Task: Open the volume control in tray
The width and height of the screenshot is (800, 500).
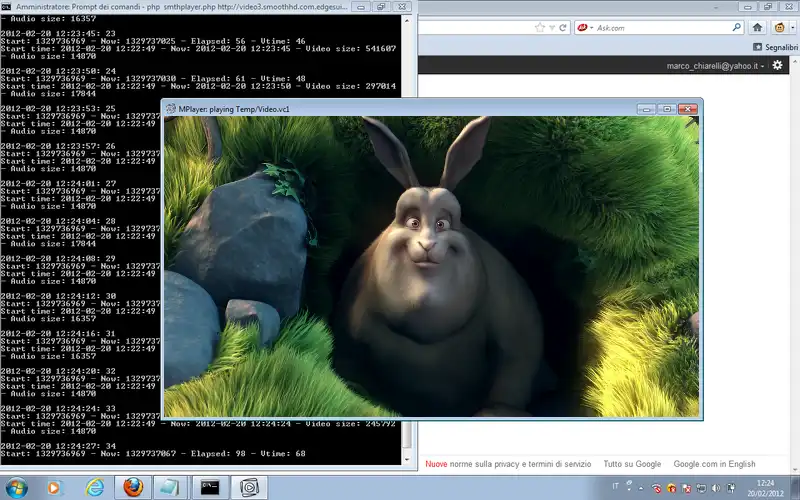Action: point(716,488)
